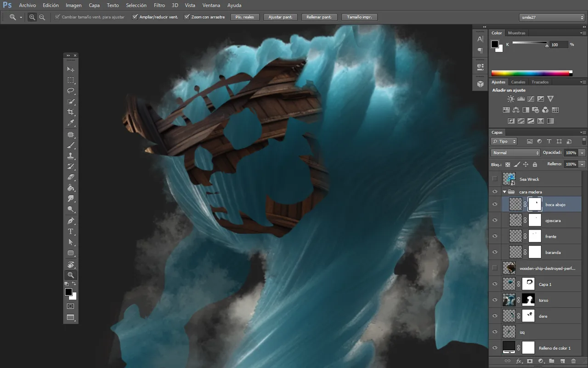
Task: Select the Clone Stamp tool
Action: click(70, 156)
